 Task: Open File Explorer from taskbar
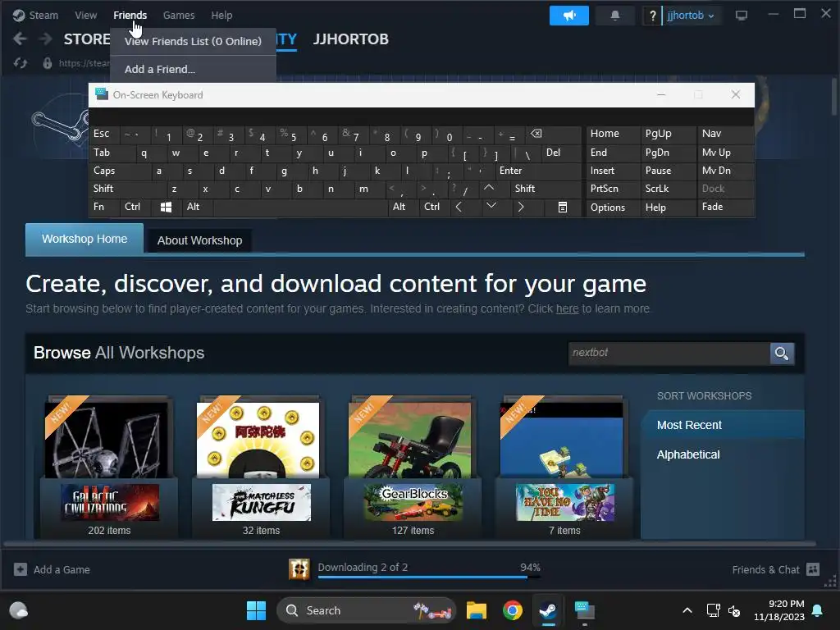(x=477, y=610)
